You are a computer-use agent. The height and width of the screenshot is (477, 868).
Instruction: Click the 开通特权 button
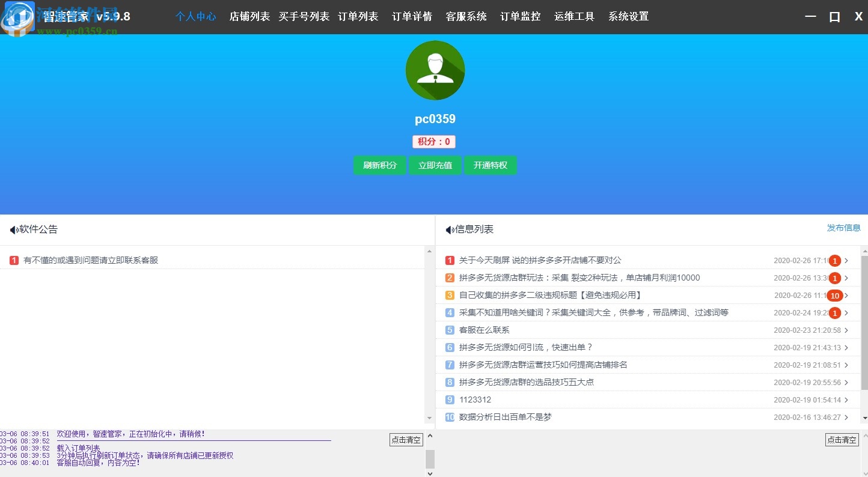(x=491, y=165)
